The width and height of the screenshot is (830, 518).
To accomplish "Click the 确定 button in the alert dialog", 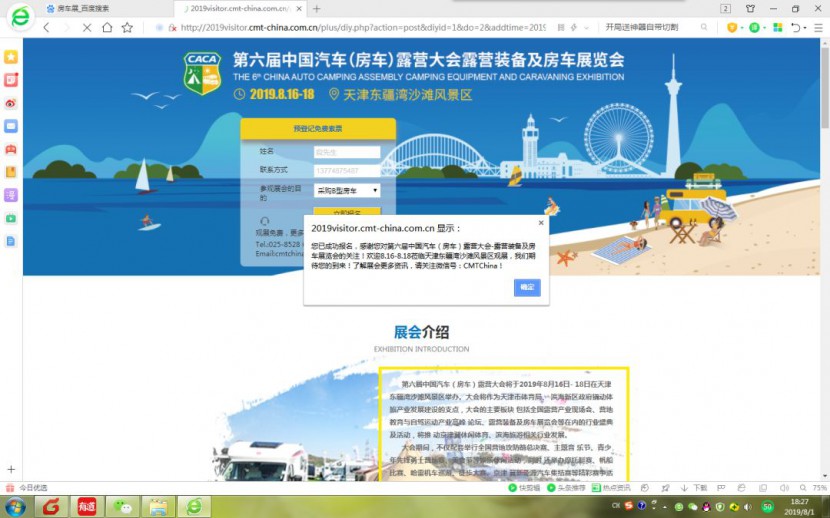I will [527, 288].
